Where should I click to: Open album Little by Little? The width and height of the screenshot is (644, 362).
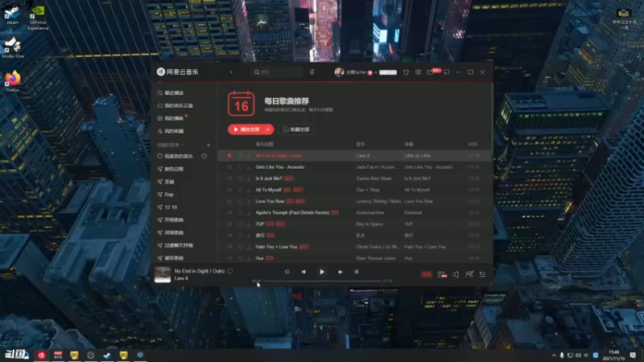pyautogui.click(x=417, y=156)
